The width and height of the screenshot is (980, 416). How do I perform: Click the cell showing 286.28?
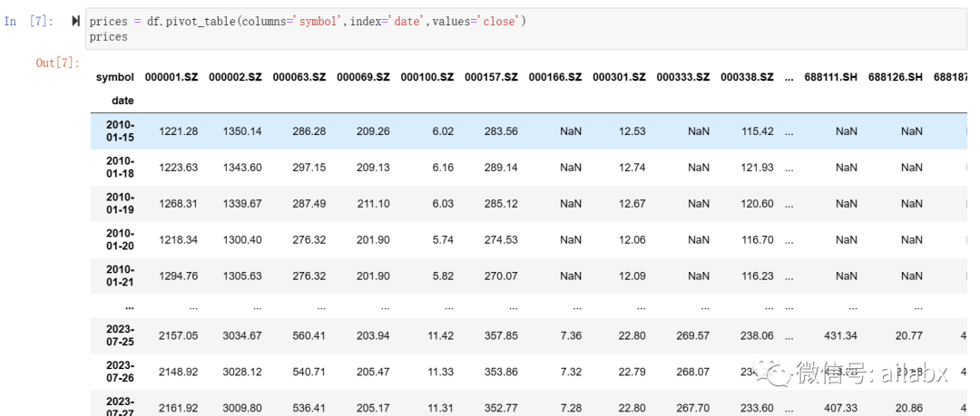pos(309,131)
